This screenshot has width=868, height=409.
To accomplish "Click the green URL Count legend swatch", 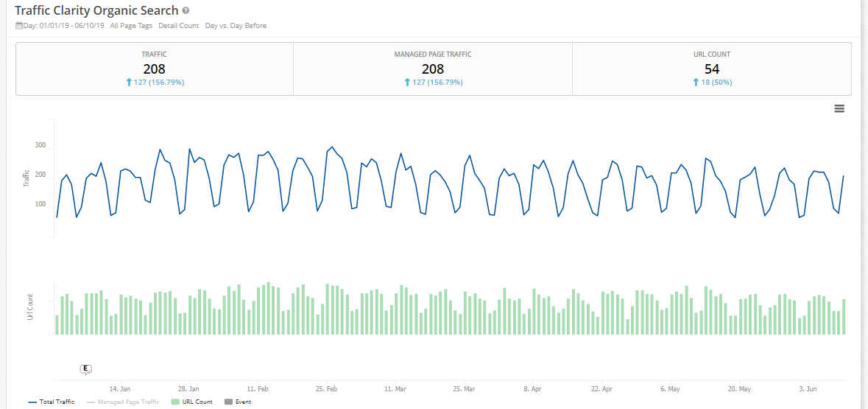I will coord(175,402).
